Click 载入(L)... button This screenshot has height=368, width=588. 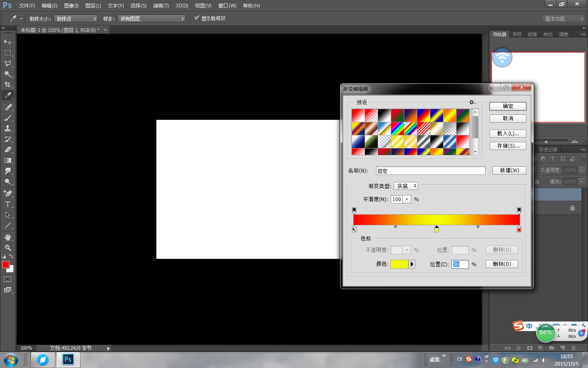pyautogui.click(x=508, y=134)
